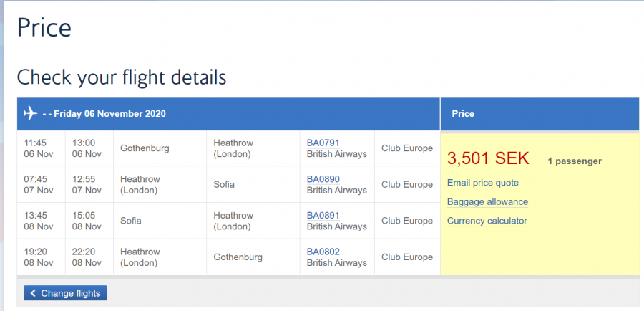Check the Baggage allowance link
Image resolution: width=644 pixels, height=311 pixels.
point(487,202)
